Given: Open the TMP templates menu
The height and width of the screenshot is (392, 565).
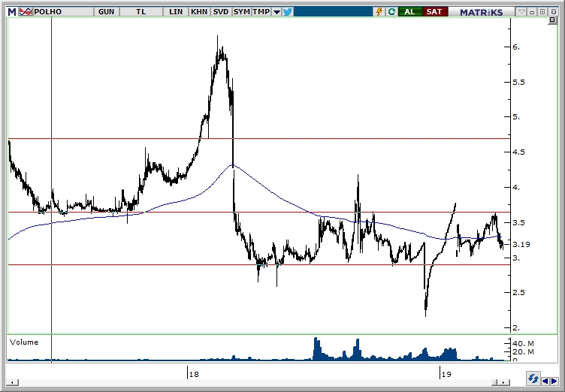Looking at the screenshot, I should (261, 12).
